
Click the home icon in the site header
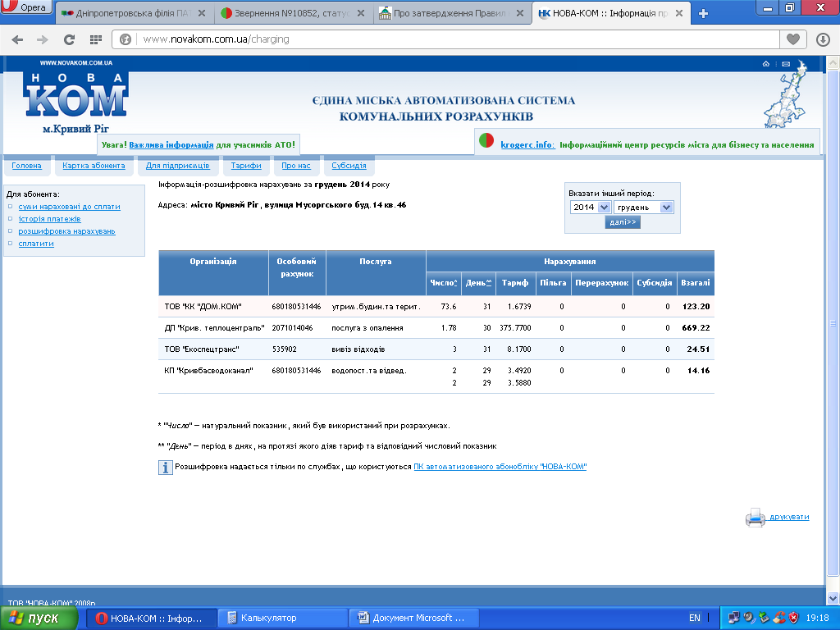coord(766,64)
